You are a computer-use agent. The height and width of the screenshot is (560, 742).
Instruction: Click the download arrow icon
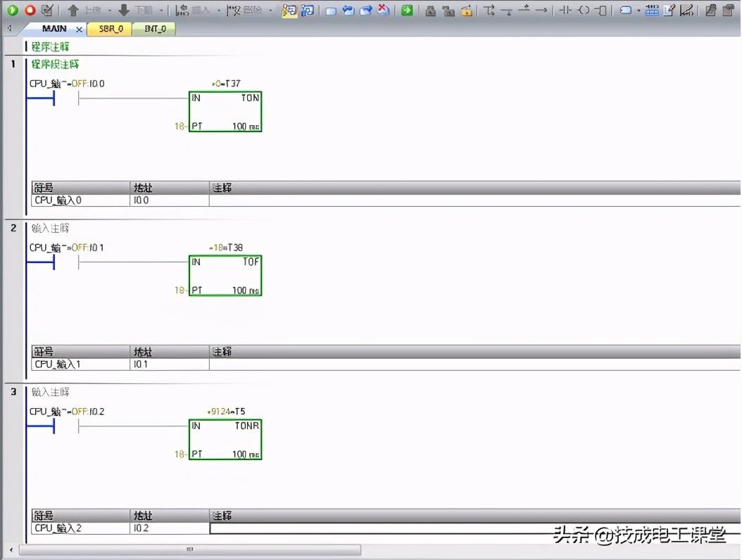coord(124,10)
